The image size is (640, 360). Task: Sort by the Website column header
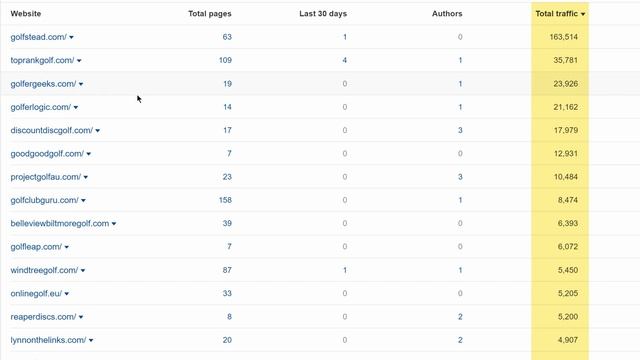(26, 13)
